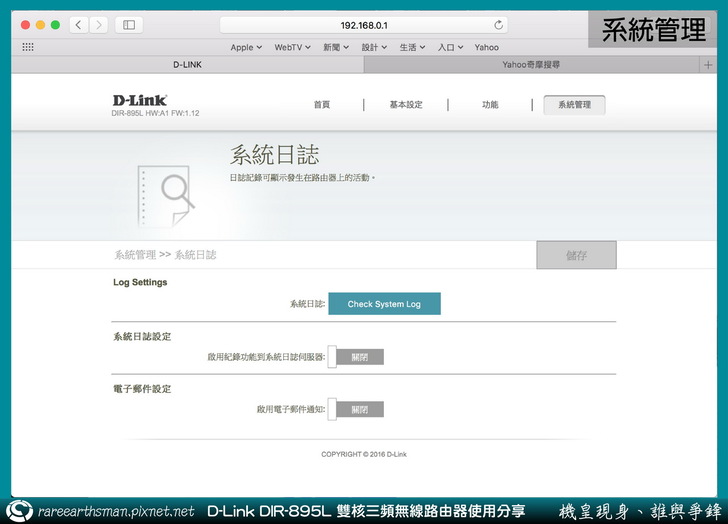The height and width of the screenshot is (524, 728).
Task: Reload the page with the refresh icon
Action: [499, 25]
